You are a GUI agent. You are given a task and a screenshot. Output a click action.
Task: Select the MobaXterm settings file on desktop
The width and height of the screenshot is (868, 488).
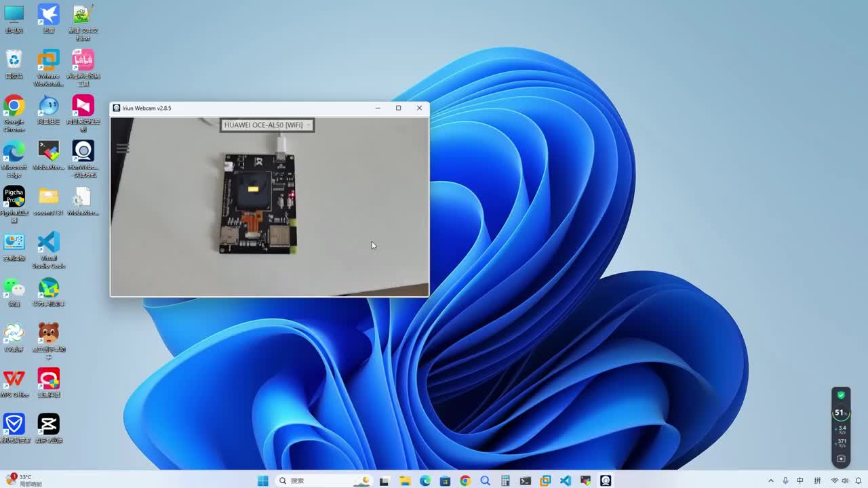[x=83, y=201]
